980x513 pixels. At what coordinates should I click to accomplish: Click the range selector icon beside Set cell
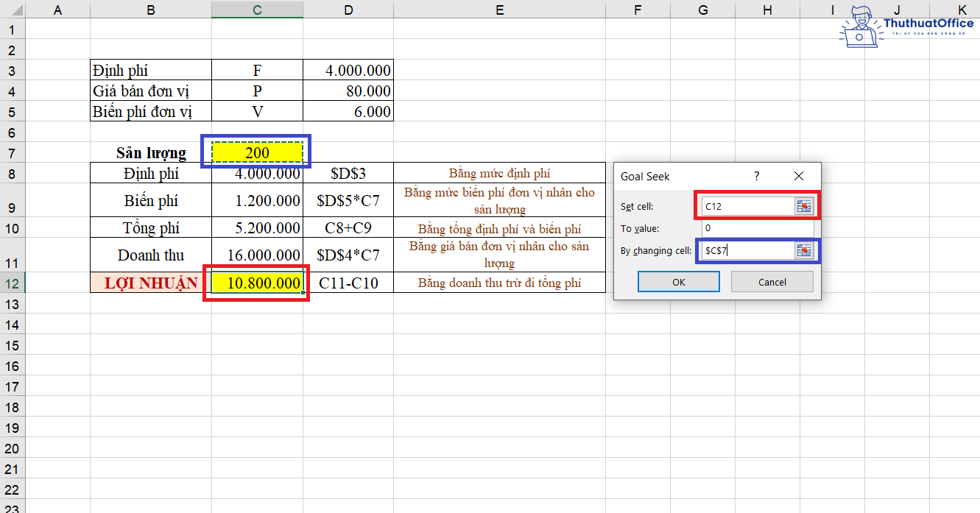tap(804, 205)
